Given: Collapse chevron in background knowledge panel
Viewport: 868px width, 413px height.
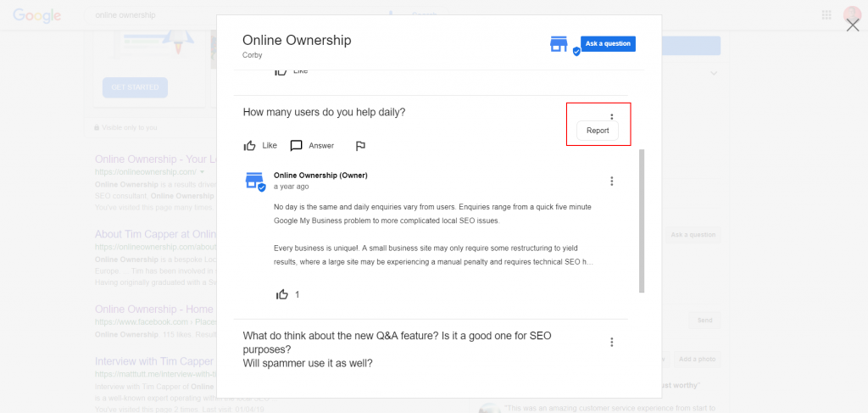Looking at the screenshot, I should (x=714, y=73).
